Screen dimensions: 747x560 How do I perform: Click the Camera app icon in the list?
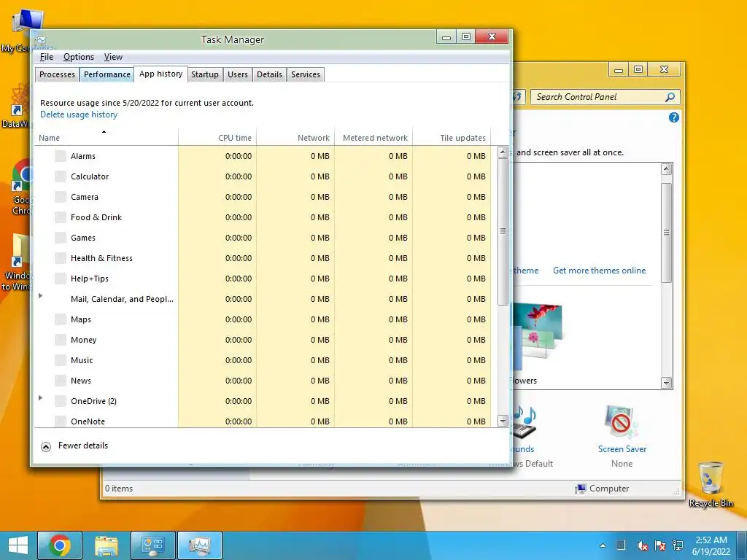click(x=61, y=197)
